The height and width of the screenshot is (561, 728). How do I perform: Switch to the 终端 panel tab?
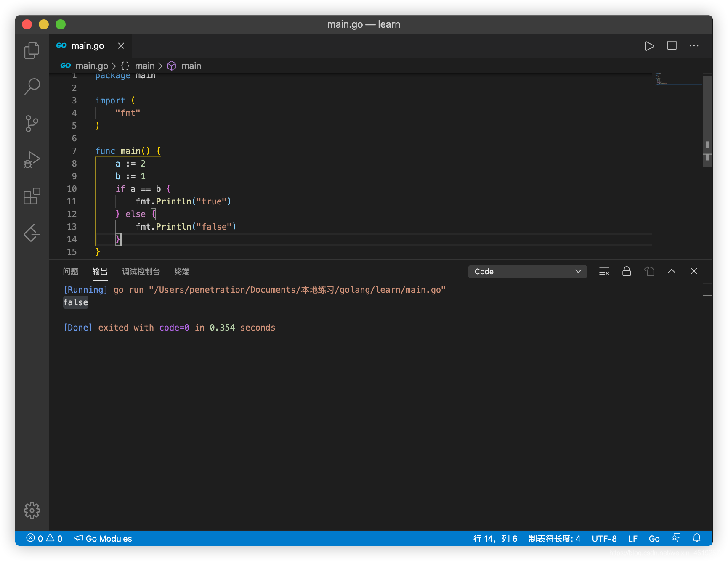(x=182, y=272)
